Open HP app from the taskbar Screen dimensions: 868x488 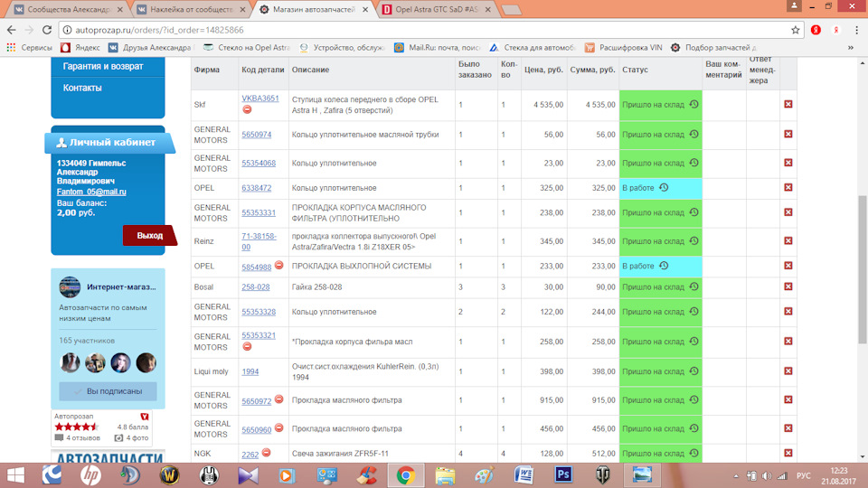(90, 474)
